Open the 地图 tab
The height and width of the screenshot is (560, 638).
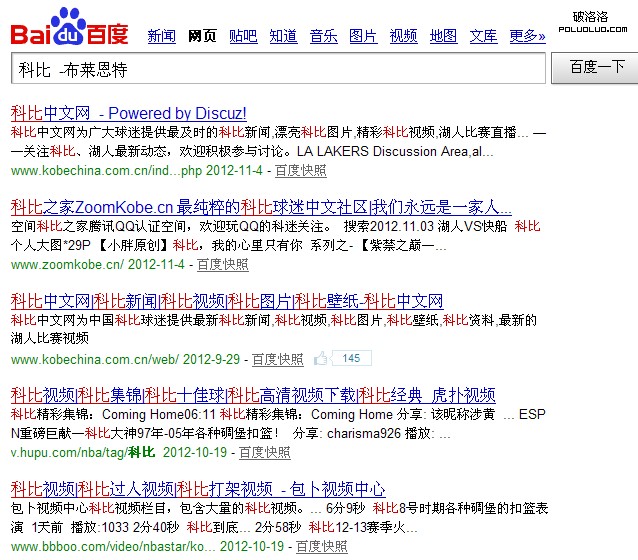tap(444, 36)
